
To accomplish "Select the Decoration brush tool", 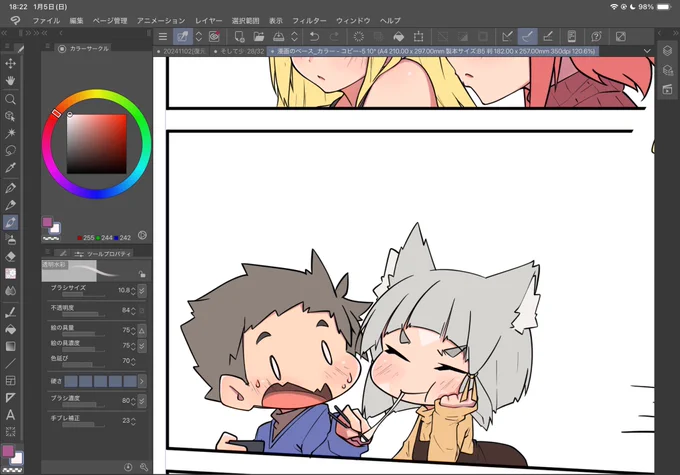I will tap(10, 273).
